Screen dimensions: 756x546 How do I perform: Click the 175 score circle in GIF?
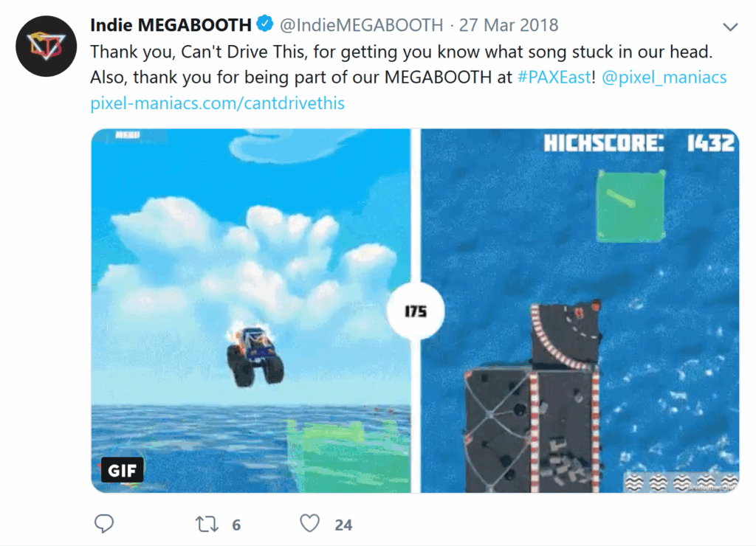pyautogui.click(x=416, y=311)
